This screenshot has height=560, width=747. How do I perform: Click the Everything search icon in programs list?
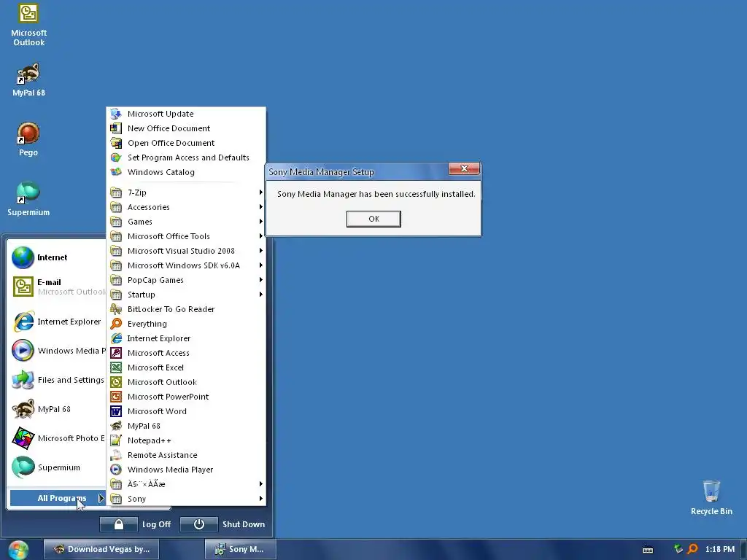(116, 324)
